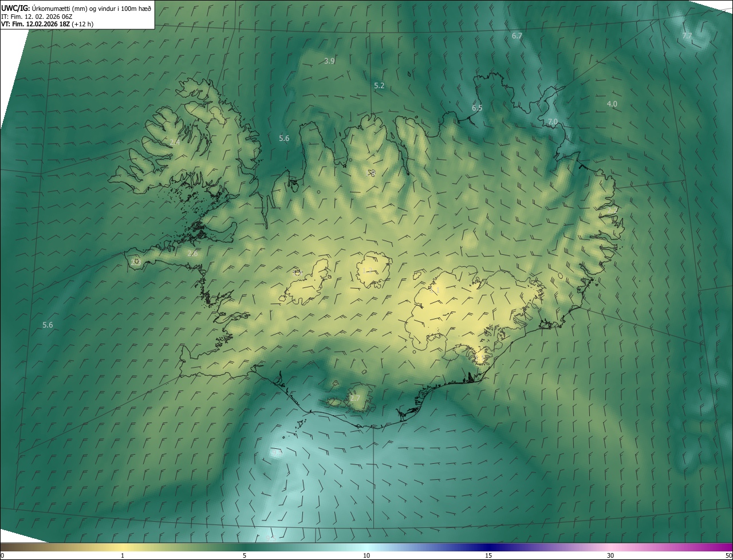Click the 5 tick on color scale
The width and height of the screenshot is (733, 560).
pyautogui.click(x=245, y=555)
